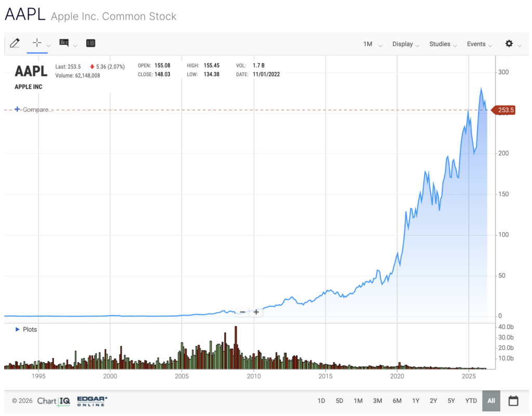
Task: Expand the Plots panel triangle
Action: coord(17,329)
